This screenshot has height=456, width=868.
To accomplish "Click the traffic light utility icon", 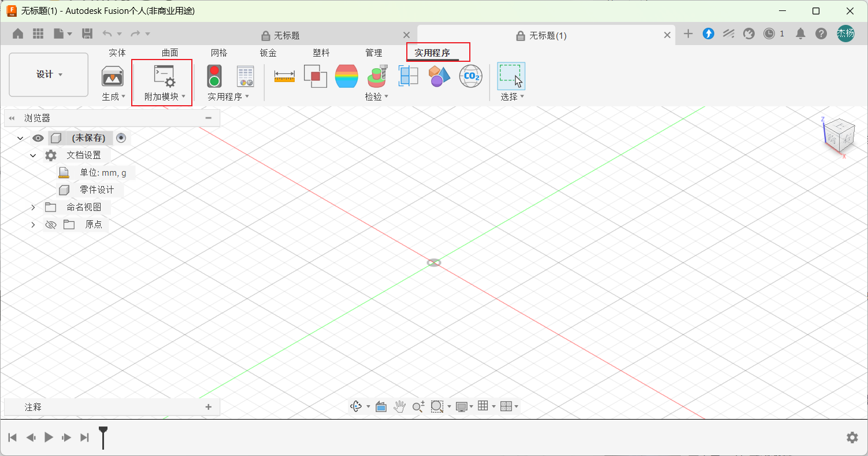I will click(x=215, y=76).
